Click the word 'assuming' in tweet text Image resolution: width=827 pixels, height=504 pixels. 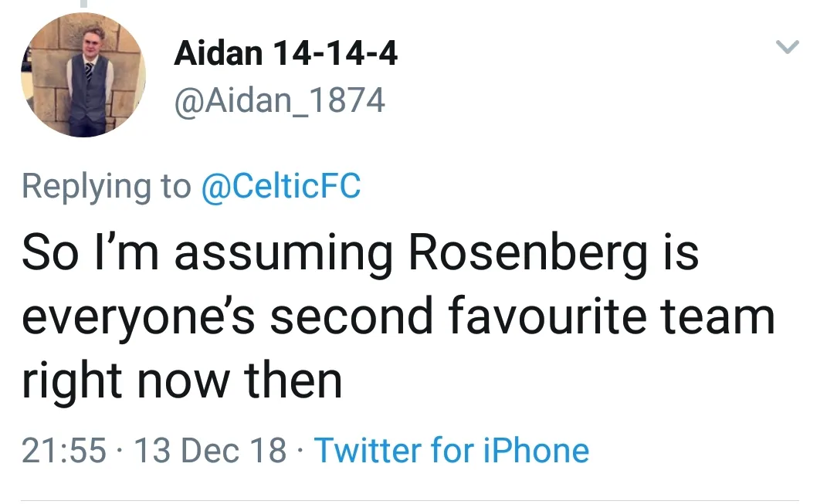(x=284, y=255)
